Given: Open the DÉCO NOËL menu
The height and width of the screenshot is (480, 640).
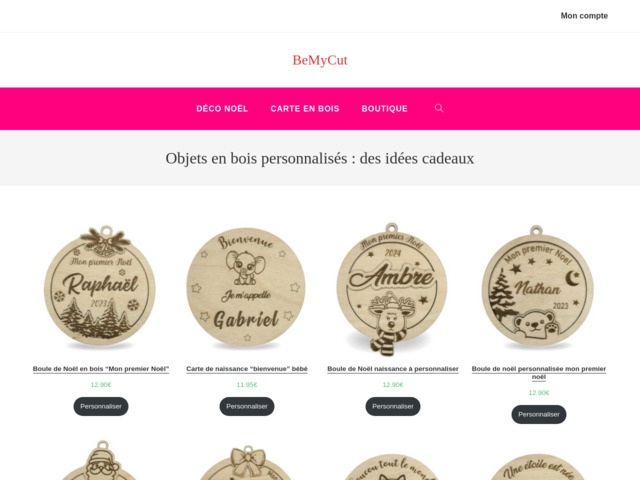Looking at the screenshot, I should (222, 109).
